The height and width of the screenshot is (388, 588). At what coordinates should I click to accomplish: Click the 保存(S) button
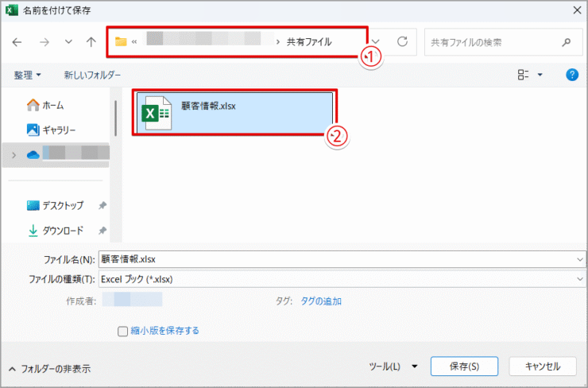point(464,367)
